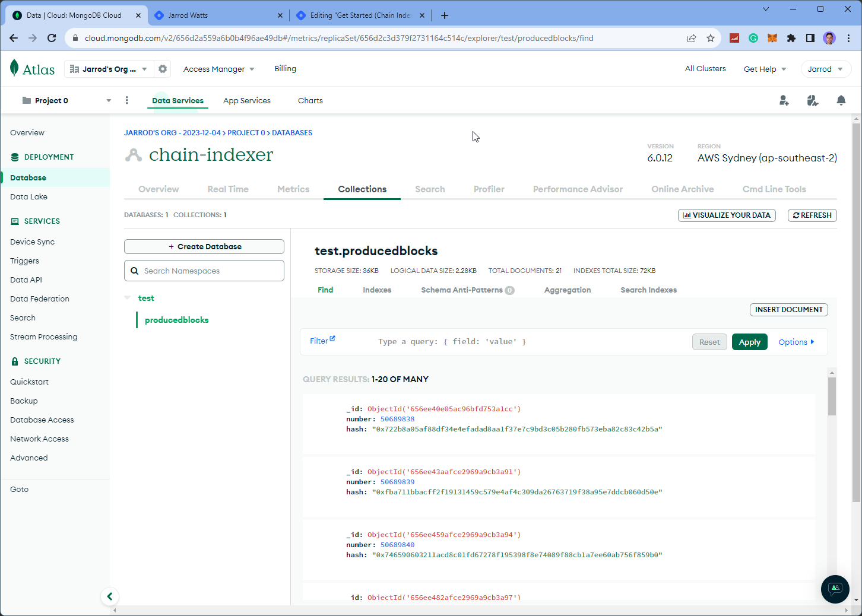Click the REFRESH button
862x616 pixels.
(812, 215)
